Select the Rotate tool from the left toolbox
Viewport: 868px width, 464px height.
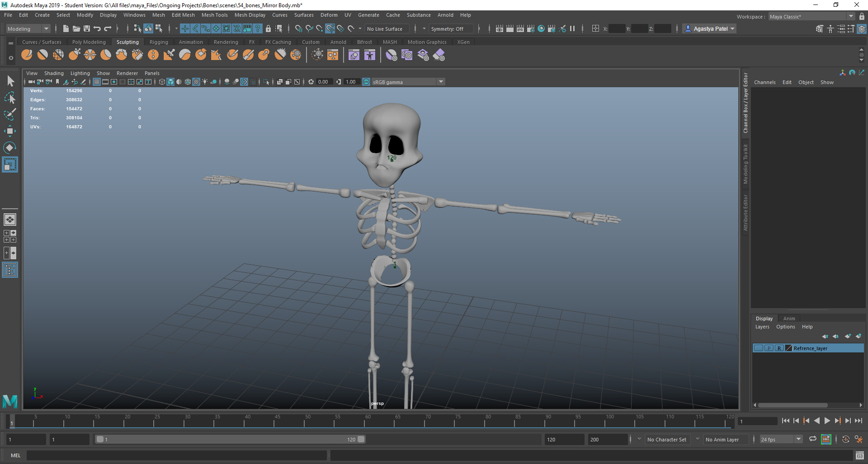click(10, 147)
